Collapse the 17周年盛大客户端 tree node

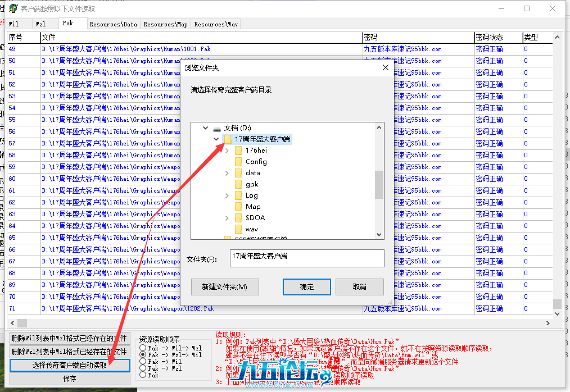216,139
